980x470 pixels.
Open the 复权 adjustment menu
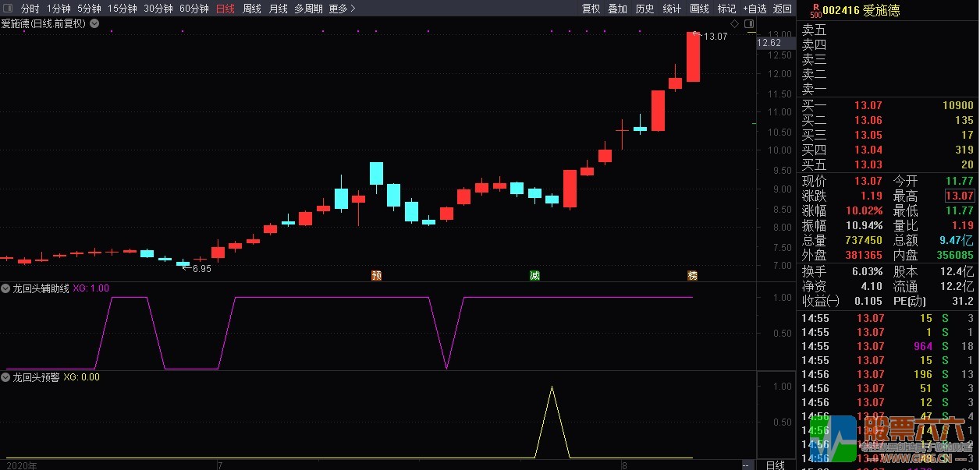(x=591, y=9)
